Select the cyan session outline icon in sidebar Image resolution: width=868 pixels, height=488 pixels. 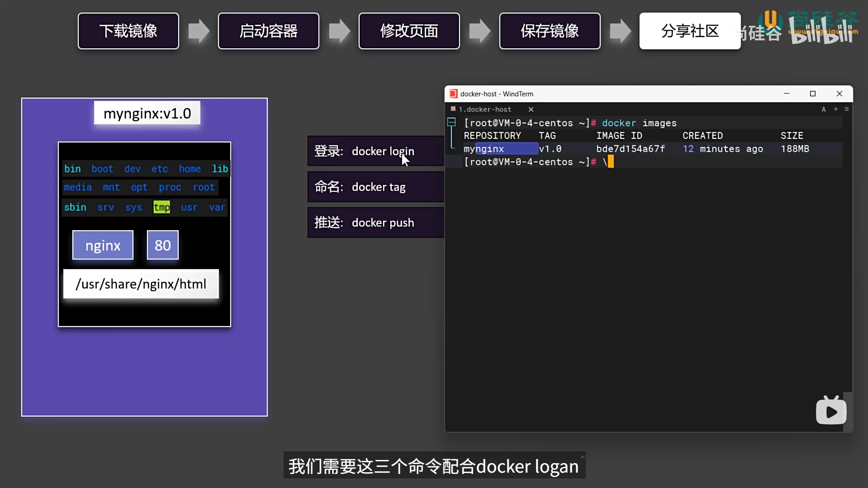coord(452,121)
